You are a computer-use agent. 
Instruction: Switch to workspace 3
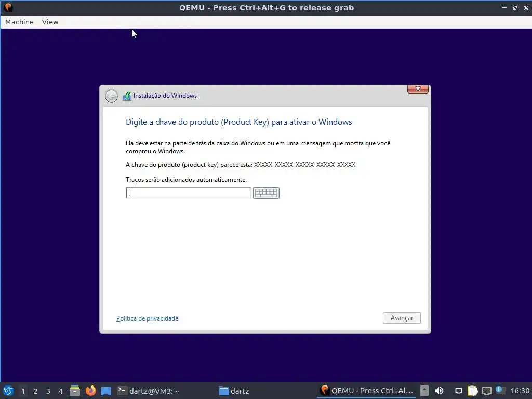(48, 391)
